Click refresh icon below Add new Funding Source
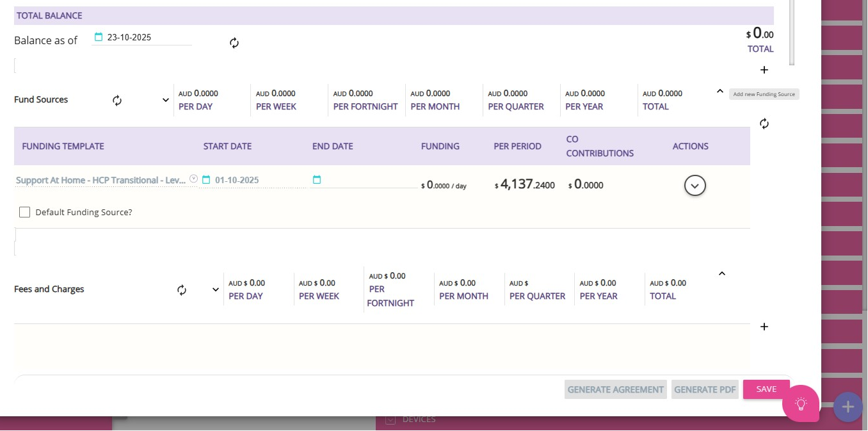This screenshot has width=868, height=431. (764, 124)
